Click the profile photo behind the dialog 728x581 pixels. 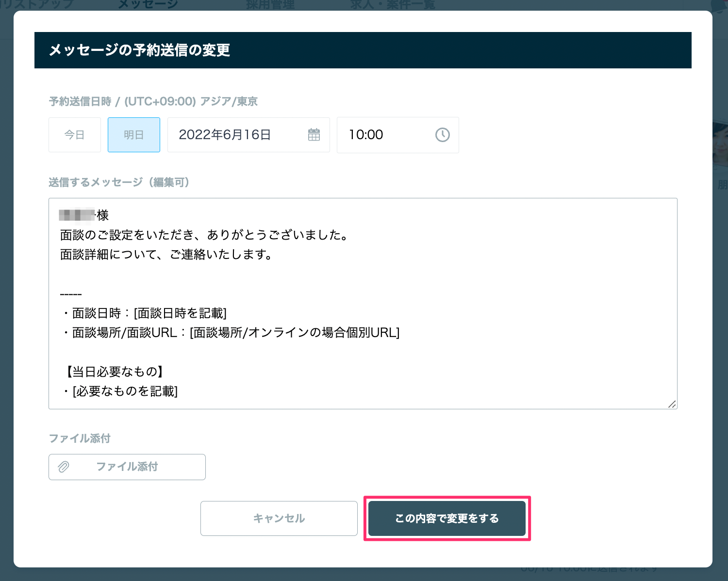click(x=720, y=143)
